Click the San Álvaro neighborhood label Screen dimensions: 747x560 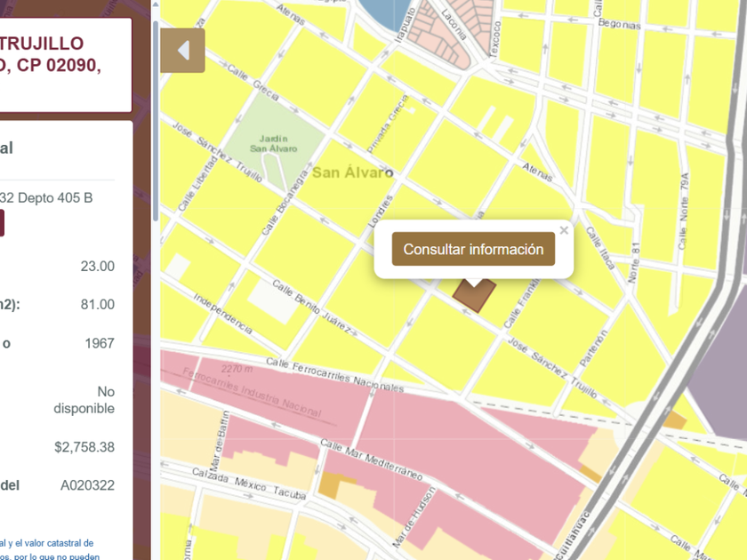pyautogui.click(x=351, y=172)
